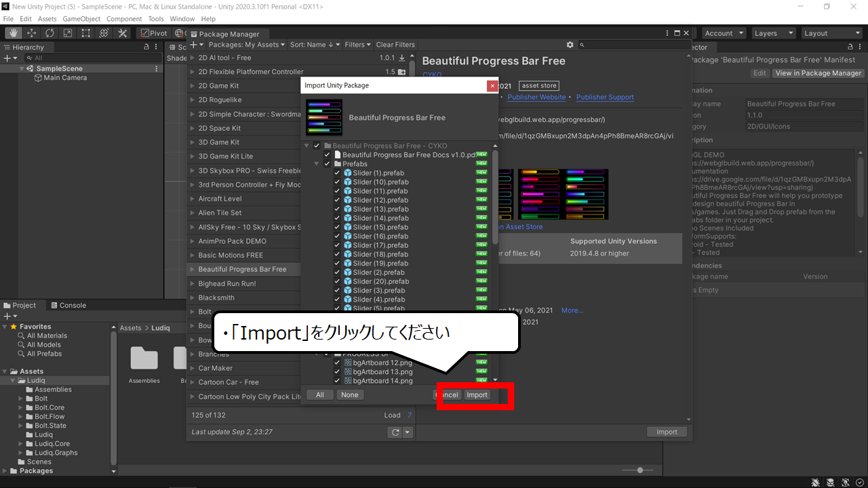Open the Edit menu
The image size is (868, 488).
[x=26, y=19]
